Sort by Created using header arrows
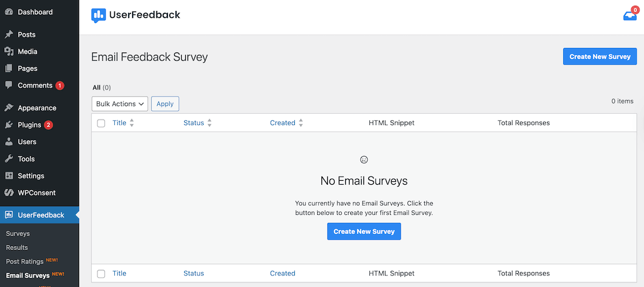The width and height of the screenshot is (644, 287). pyautogui.click(x=301, y=123)
